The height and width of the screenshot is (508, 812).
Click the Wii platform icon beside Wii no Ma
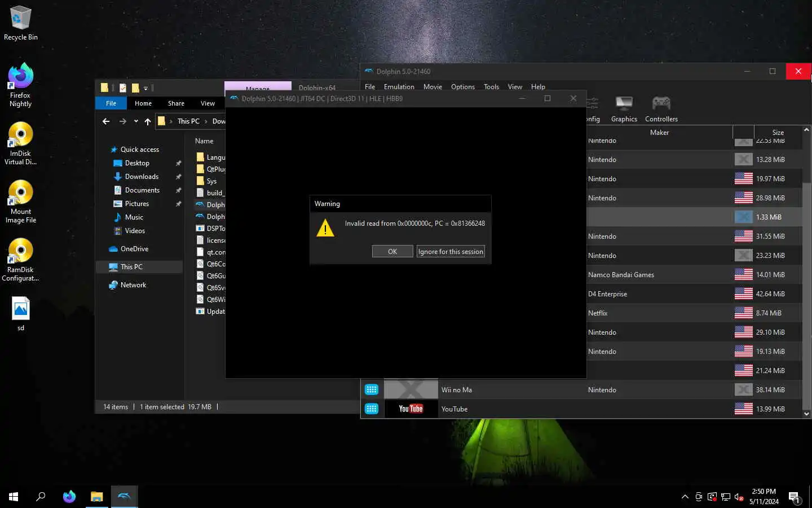coord(372,390)
